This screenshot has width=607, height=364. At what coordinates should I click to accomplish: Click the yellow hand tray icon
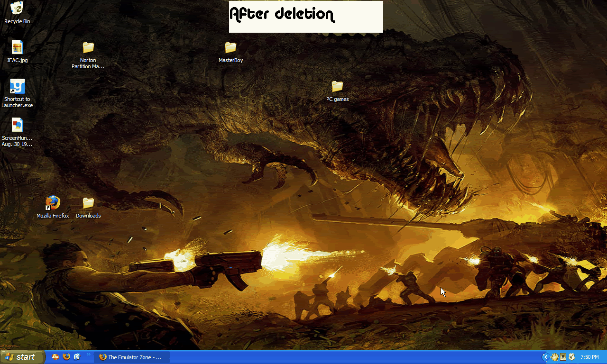[554, 357]
